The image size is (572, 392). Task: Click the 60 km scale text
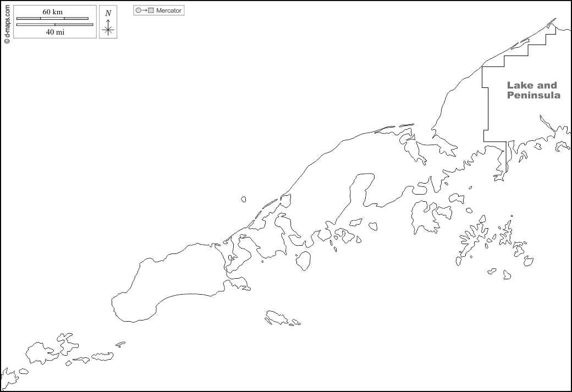(x=53, y=12)
